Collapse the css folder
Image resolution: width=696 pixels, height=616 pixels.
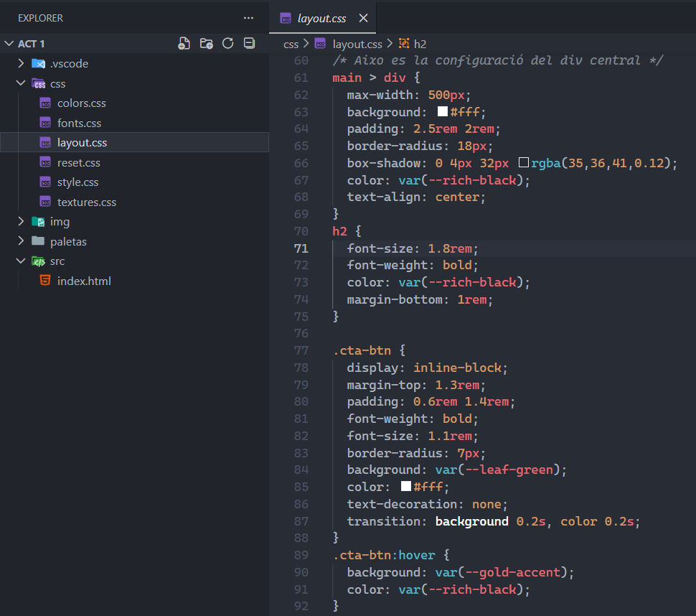click(x=21, y=84)
